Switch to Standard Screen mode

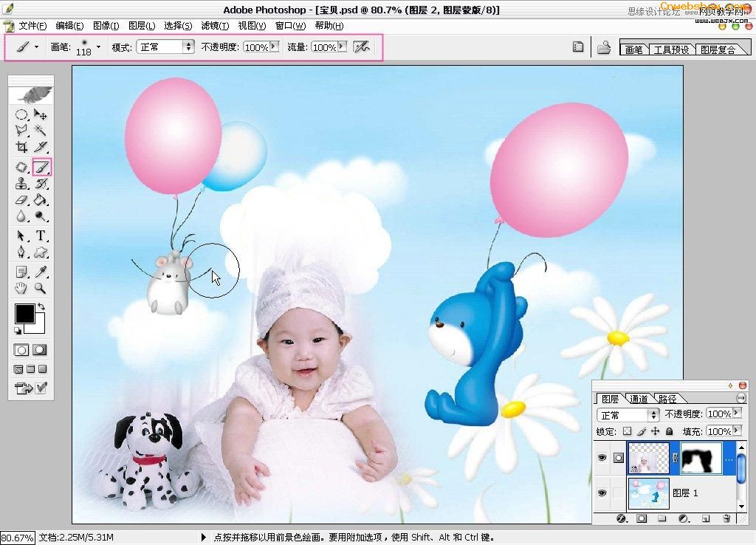(18, 369)
